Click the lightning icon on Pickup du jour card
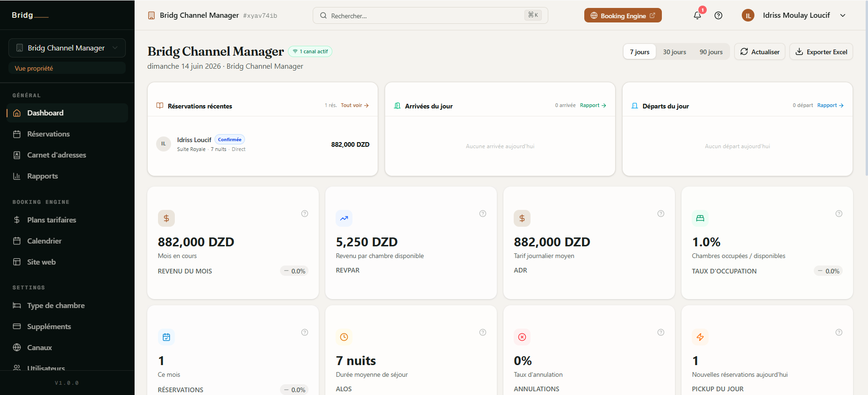868x395 pixels. click(700, 337)
